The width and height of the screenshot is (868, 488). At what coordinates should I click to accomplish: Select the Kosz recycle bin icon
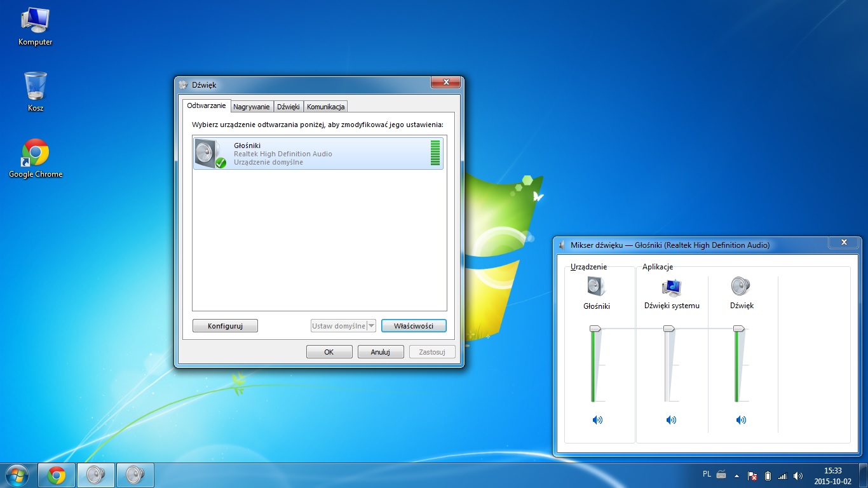pos(36,92)
